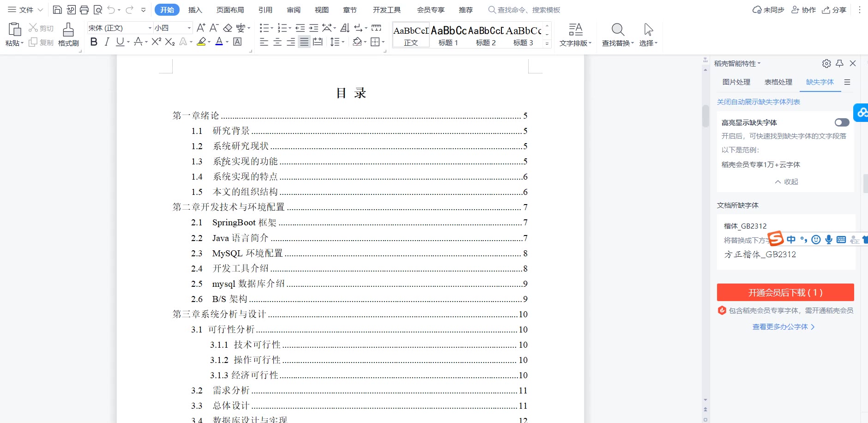This screenshot has height=423, width=868.
Task: Apply italic formatting
Action: coord(107,42)
